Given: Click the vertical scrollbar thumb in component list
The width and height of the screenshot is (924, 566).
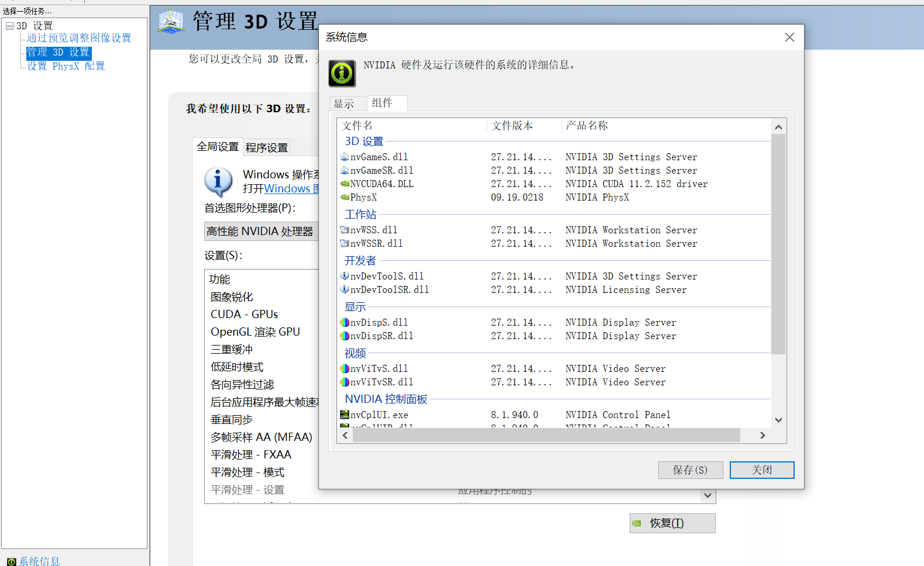Looking at the screenshot, I should pos(778,244).
